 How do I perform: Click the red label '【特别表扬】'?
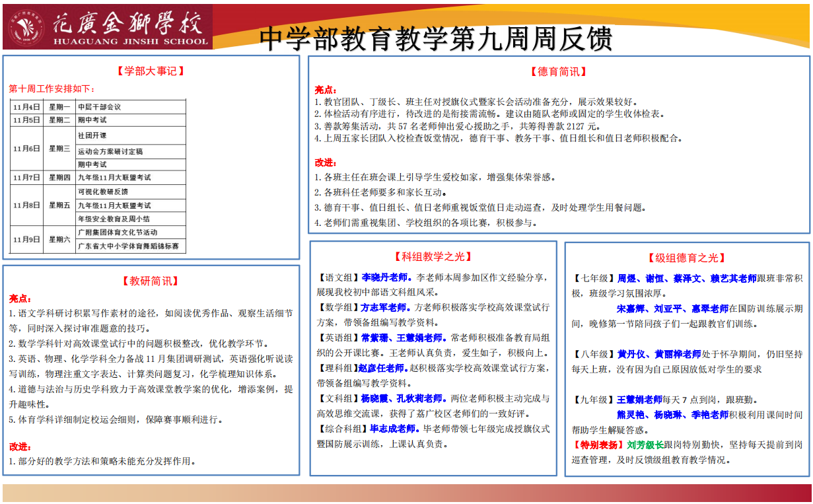[598, 445]
